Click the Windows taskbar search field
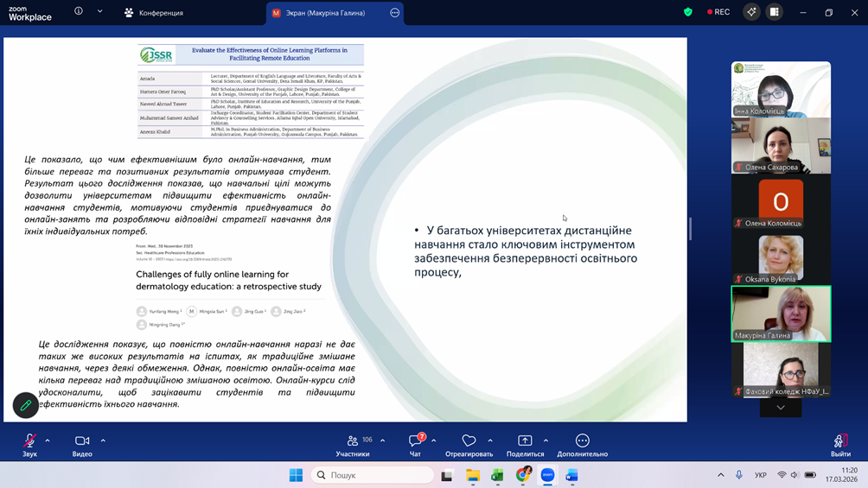 click(x=373, y=475)
